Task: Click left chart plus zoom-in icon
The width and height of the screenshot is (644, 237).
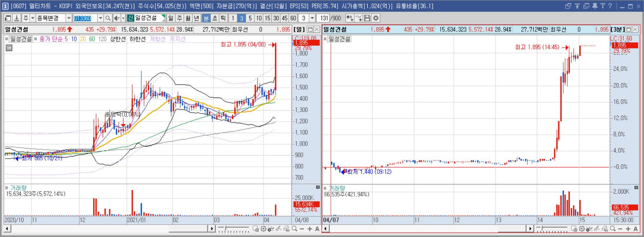Action: [310, 229]
